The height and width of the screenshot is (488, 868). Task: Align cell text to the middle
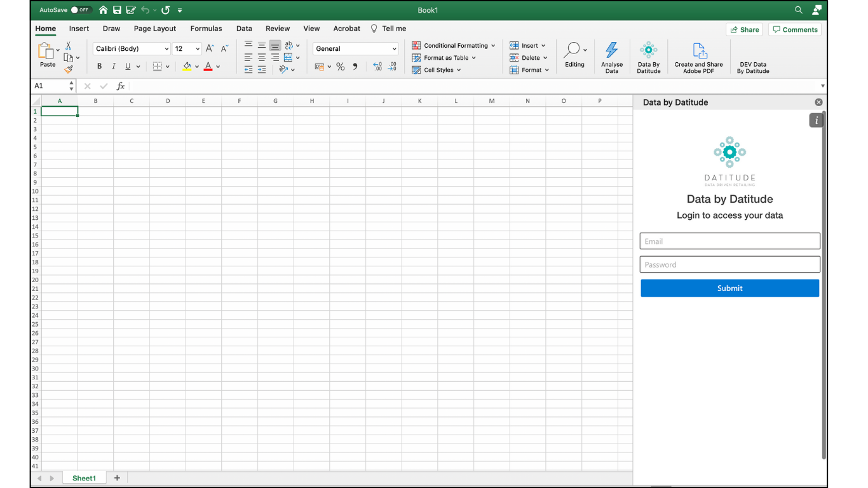262,45
